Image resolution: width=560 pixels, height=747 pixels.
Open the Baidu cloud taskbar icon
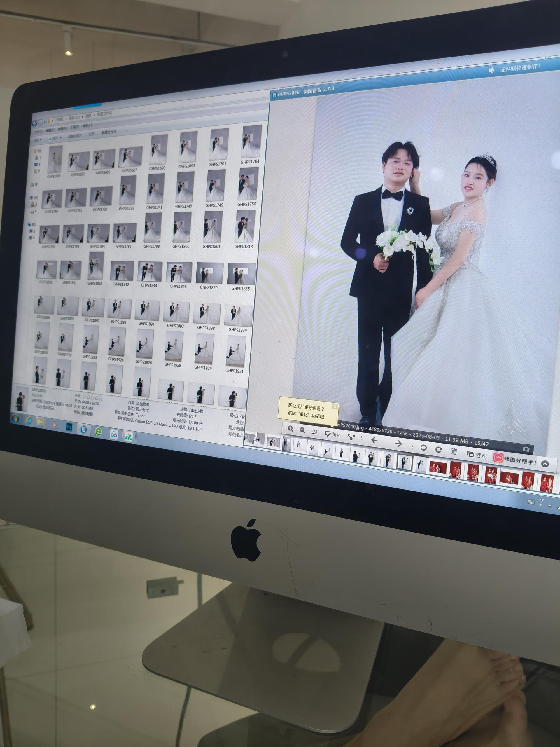(114, 434)
